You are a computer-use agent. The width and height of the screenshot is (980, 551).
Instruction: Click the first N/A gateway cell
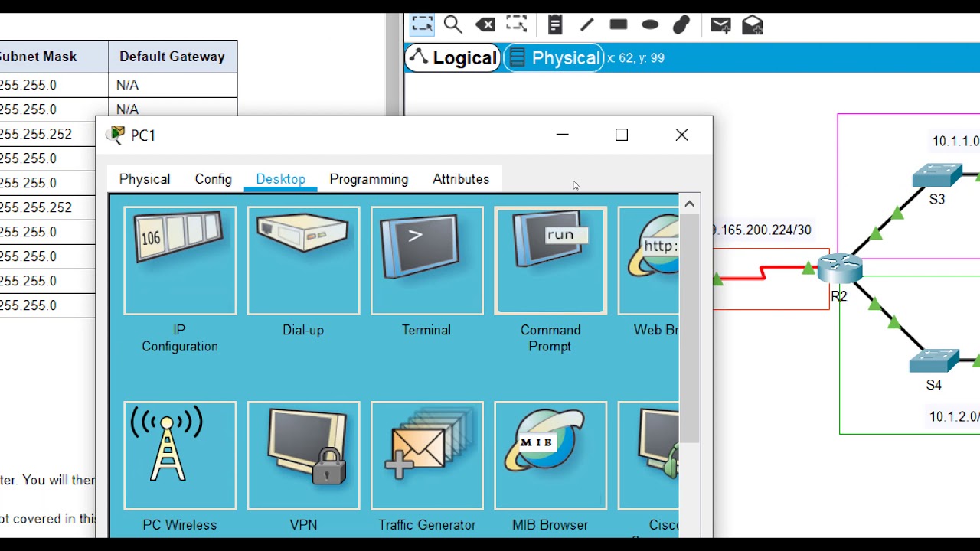pyautogui.click(x=173, y=85)
